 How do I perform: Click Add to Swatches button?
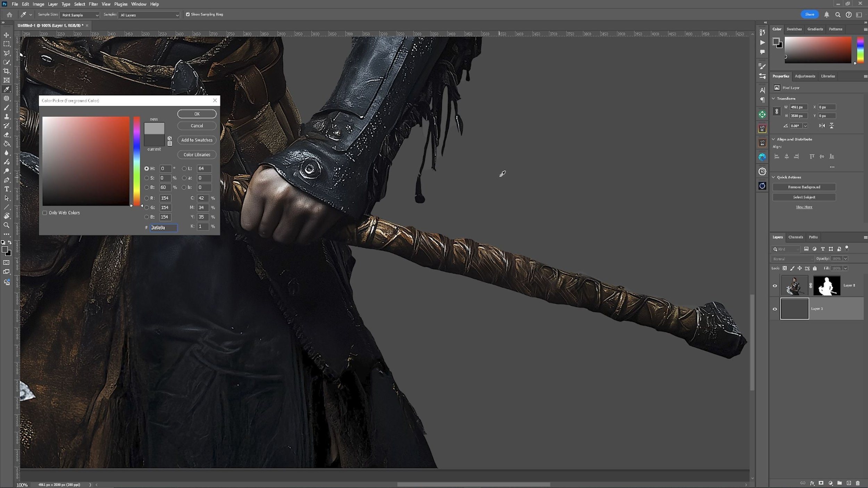click(x=197, y=140)
